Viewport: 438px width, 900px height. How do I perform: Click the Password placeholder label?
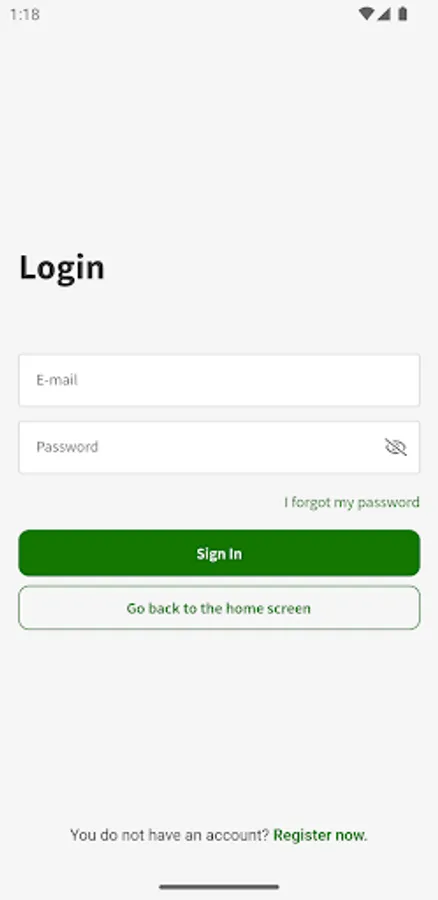coord(67,447)
